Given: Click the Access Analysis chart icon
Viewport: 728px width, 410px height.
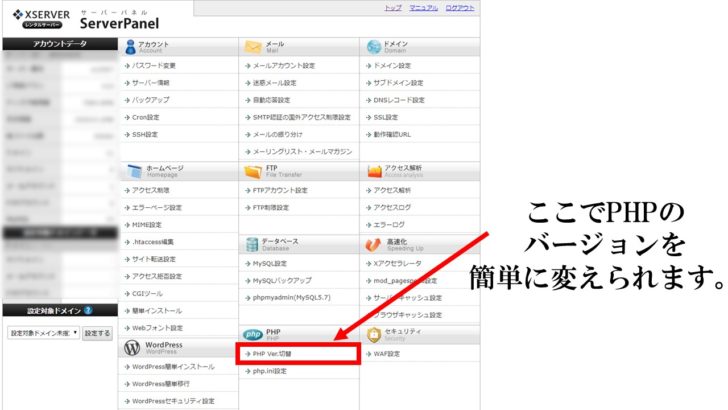Looking at the screenshot, I should pyautogui.click(x=374, y=171).
